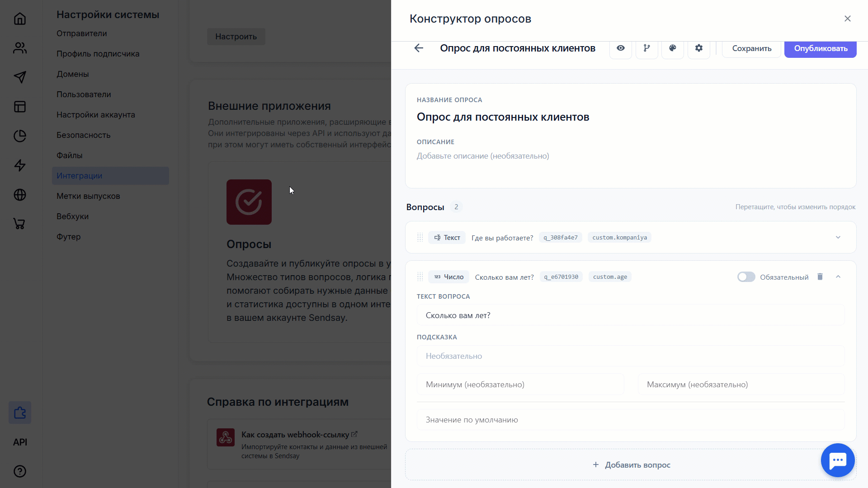Open Безопасность settings section
Image resolution: width=868 pixels, height=488 pixels.
tap(84, 135)
